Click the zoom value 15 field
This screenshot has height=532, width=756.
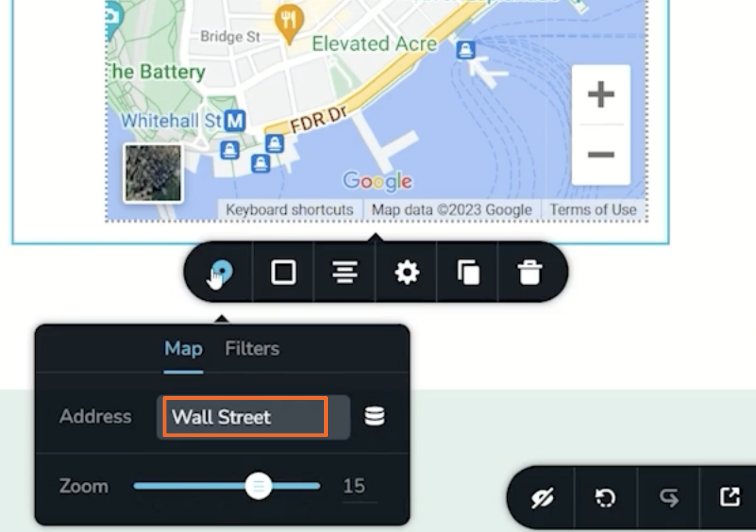[x=354, y=486]
